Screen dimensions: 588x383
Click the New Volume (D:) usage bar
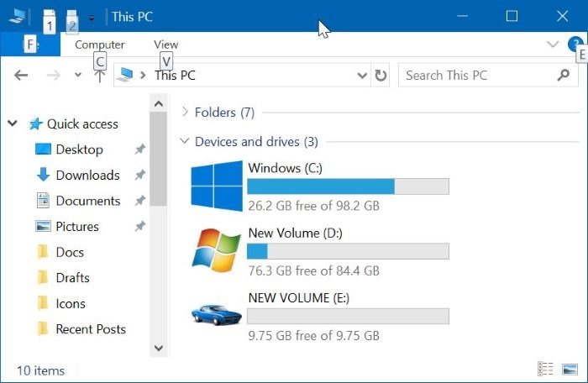tap(348, 251)
